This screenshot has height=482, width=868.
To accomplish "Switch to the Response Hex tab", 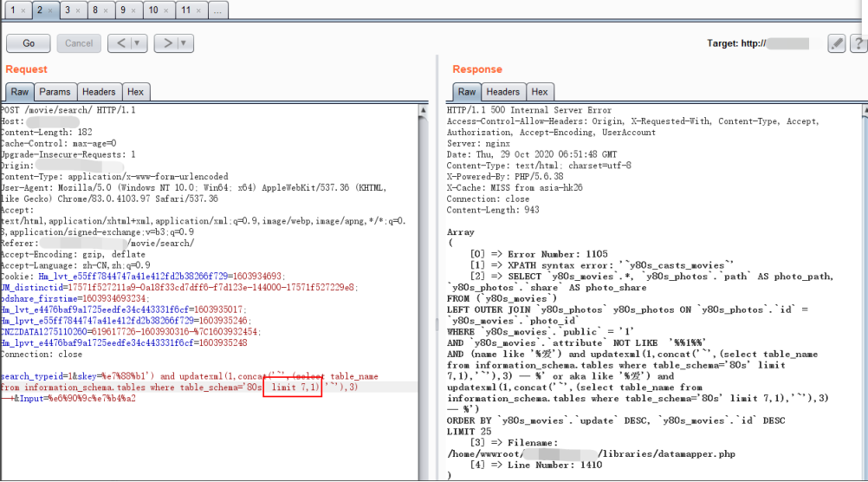I will (539, 92).
